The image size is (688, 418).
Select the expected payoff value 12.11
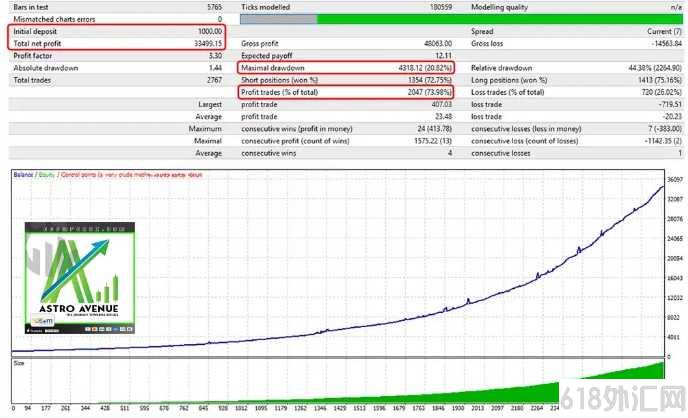click(x=444, y=56)
